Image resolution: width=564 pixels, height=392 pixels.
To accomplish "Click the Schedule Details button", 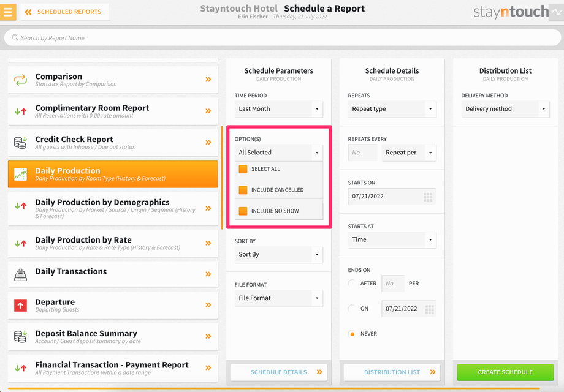I will pyautogui.click(x=279, y=372).
